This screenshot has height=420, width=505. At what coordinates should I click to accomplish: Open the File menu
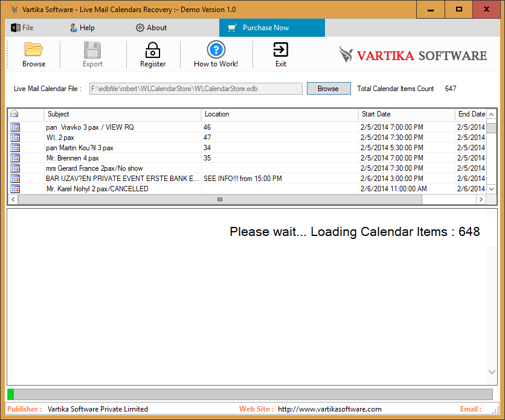pyautogui.click(x=22, y=28)
